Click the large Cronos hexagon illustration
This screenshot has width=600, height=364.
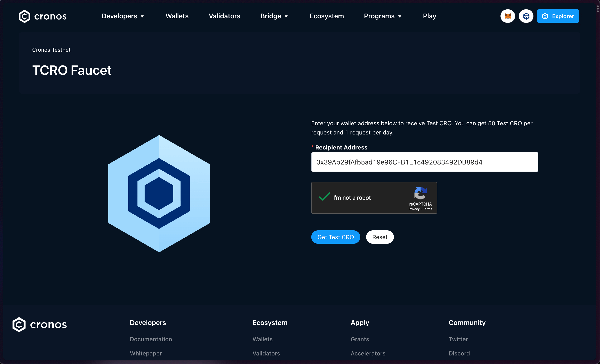click(159, 193)
